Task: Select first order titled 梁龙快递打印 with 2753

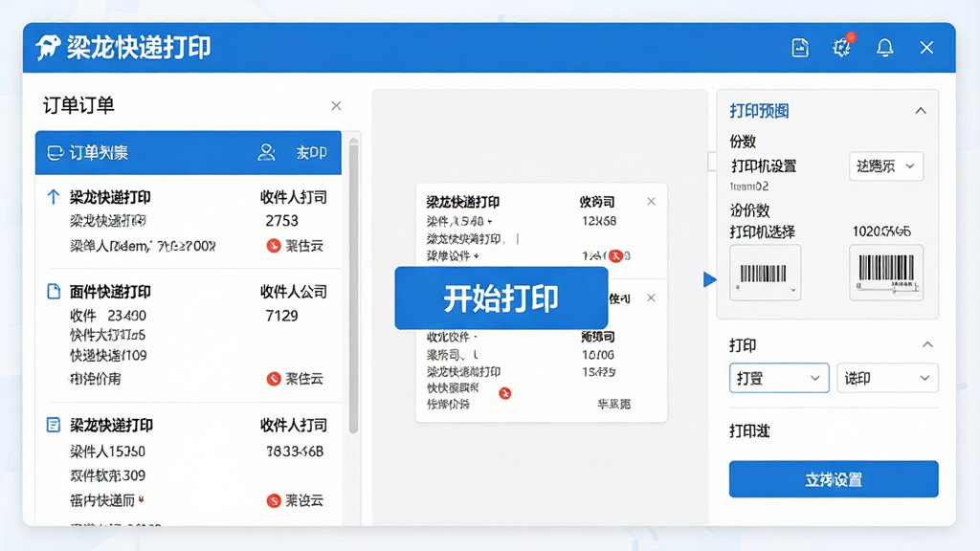Action: point(110,197)
